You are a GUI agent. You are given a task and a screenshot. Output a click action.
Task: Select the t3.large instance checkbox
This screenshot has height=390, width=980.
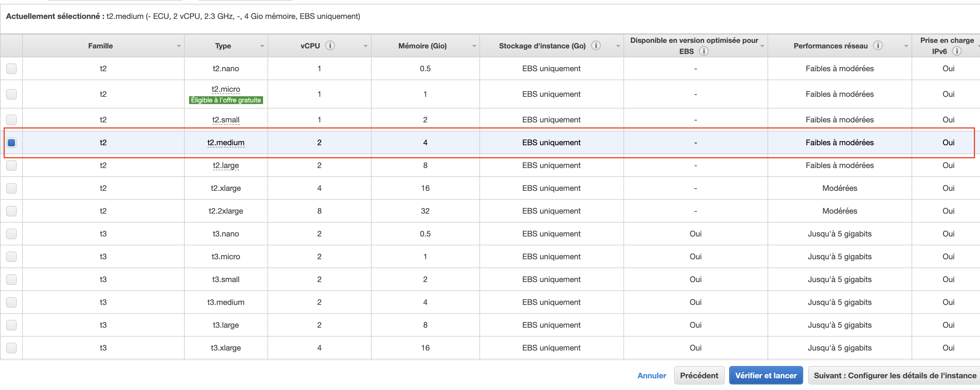coord(11,325)
